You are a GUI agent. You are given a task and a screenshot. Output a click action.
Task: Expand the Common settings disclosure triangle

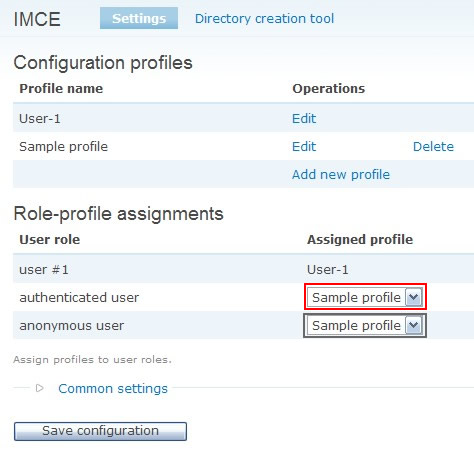(x=40, y=388)
